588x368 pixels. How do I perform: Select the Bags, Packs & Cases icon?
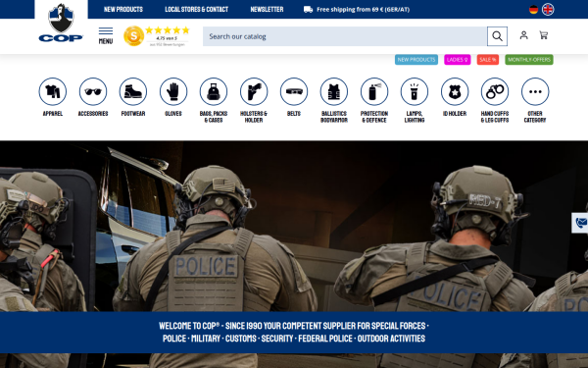click(x=214, y=91)
